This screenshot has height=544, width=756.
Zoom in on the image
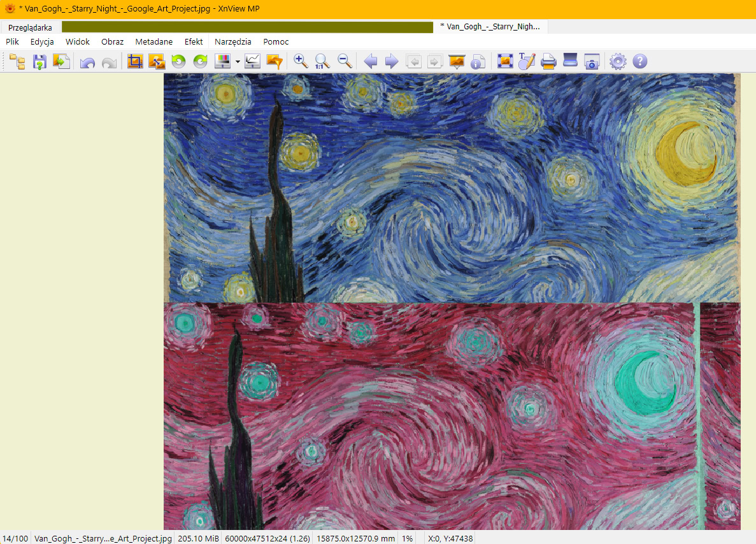coord(301,61)
